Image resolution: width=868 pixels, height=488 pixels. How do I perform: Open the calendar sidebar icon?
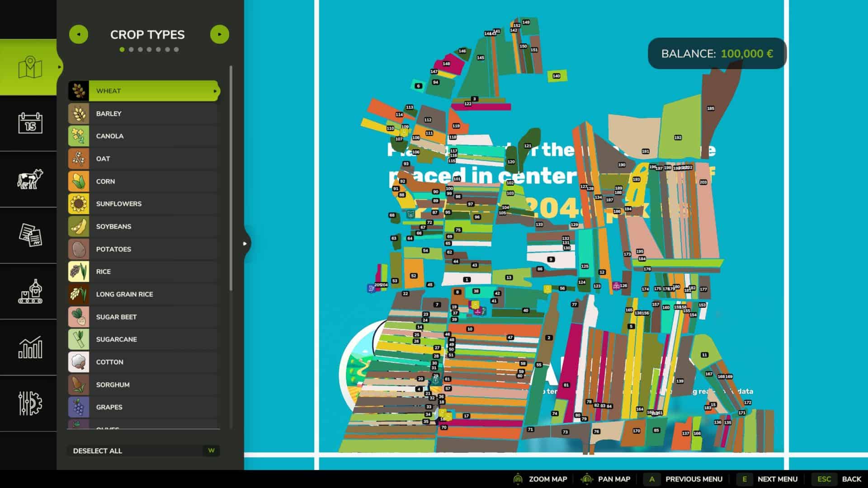(x=30, y=123)
